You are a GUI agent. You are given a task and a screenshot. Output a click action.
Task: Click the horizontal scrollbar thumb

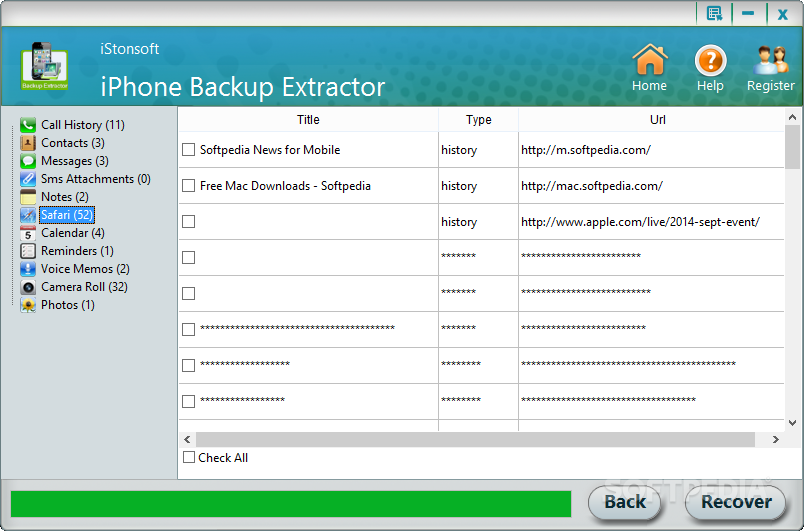pos(475,439)
